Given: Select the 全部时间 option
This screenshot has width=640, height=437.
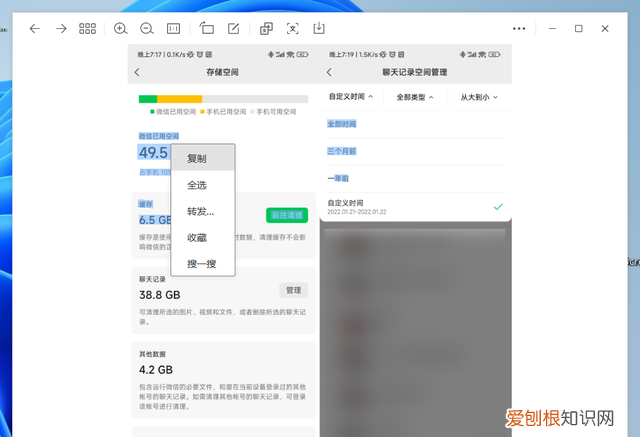Looking at the screenshot, I should coord(342,124).
